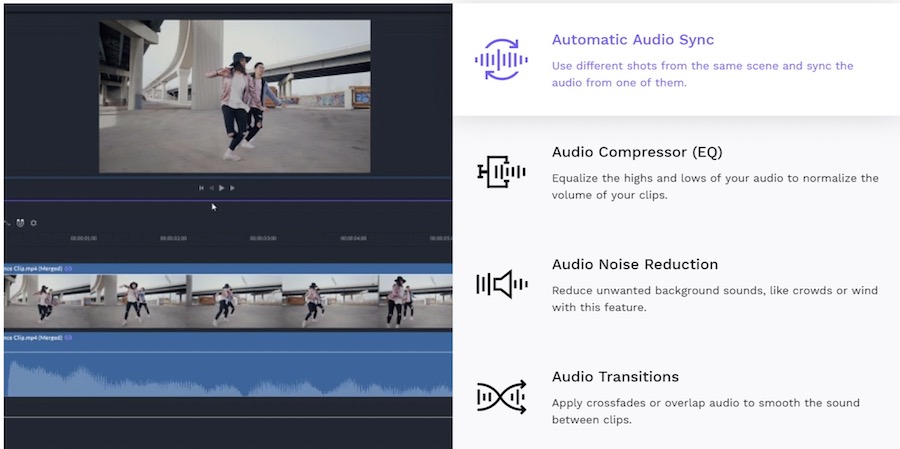Step back one frame in preview
The height and width of the screenshot is (449, 900).
pos(212,188)
